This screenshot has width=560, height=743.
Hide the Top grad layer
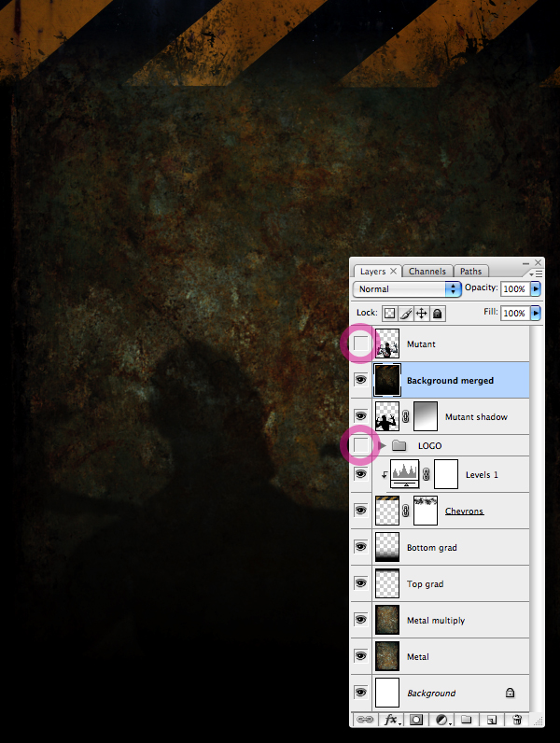(360, 583)
